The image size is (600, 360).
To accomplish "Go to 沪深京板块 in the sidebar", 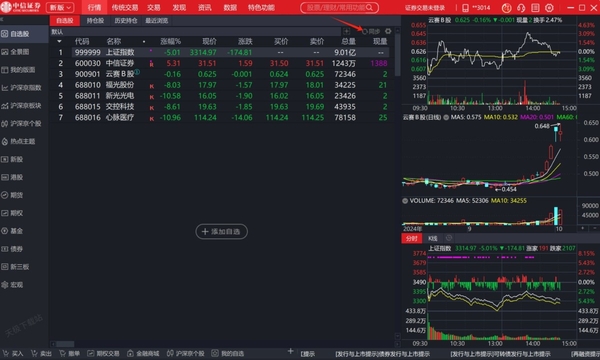I will [22, 106].
